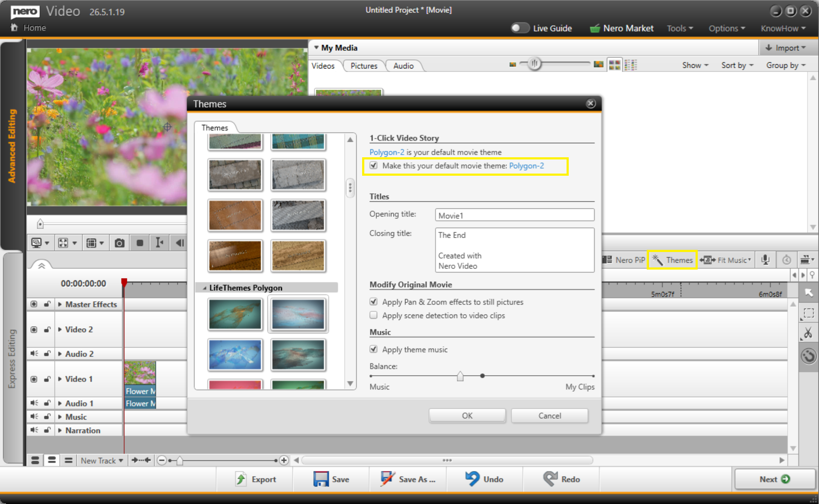Select the arrow pointer tool
The width and height of the screenshot is (819, 504).
(x=809, y=293)
